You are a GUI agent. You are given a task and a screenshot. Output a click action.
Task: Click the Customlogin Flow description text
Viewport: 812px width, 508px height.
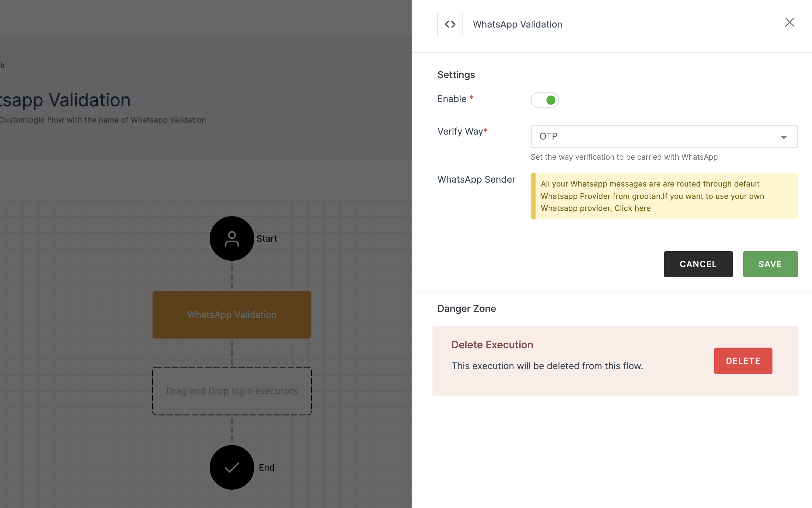[x=103, y=120]
